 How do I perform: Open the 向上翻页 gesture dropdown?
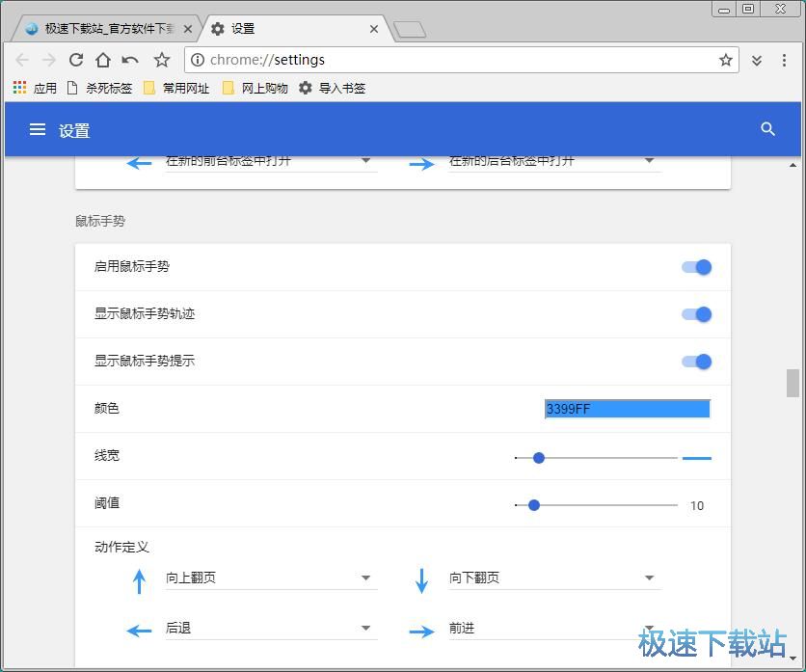pos(272,578)
